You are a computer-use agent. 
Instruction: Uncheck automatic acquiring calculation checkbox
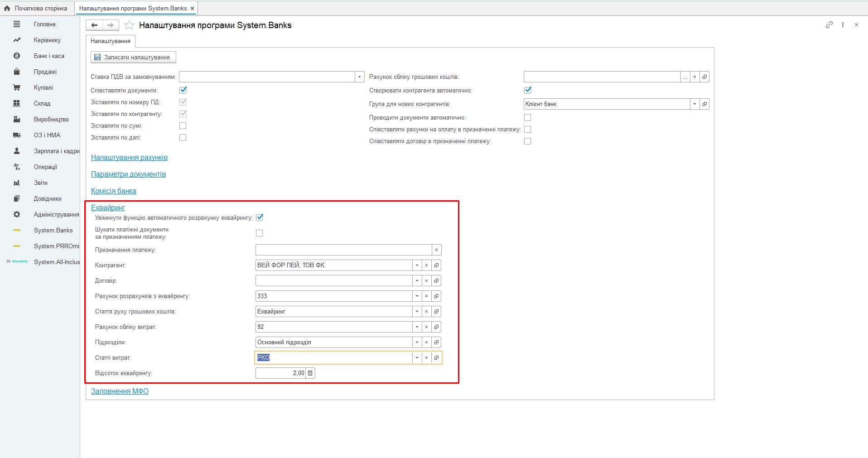coord(260,217)
